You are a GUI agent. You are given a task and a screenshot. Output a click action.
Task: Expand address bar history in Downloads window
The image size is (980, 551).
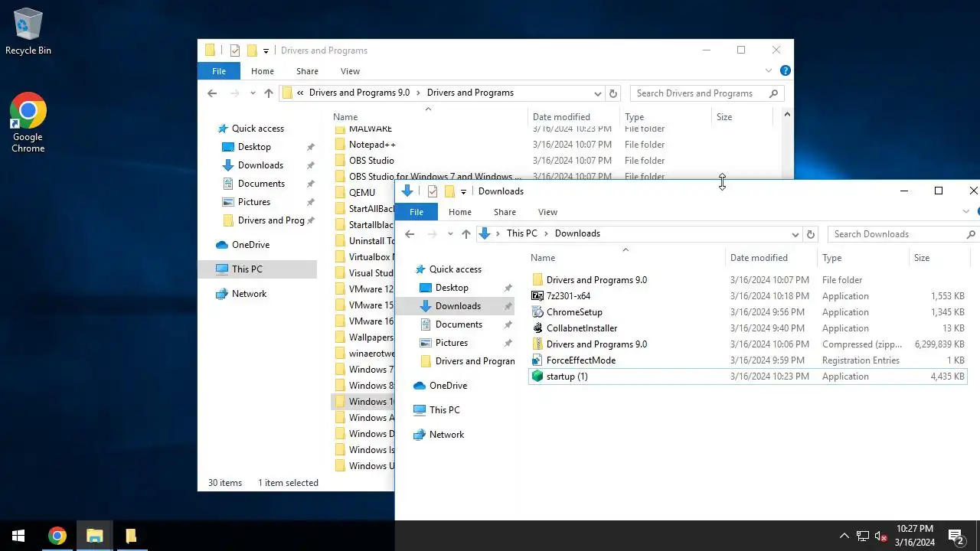click(x=795, y=234)
